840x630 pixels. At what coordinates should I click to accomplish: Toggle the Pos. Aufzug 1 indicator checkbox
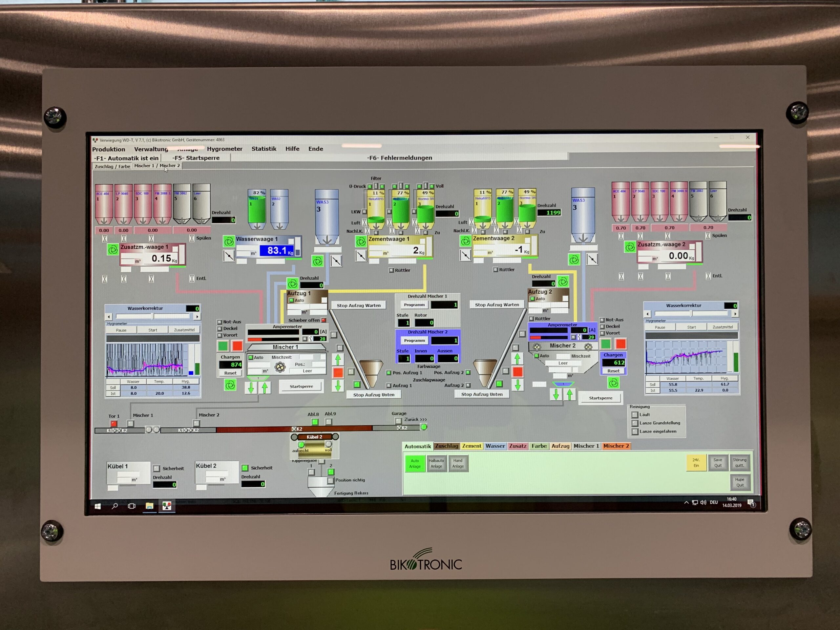[388, 373]
